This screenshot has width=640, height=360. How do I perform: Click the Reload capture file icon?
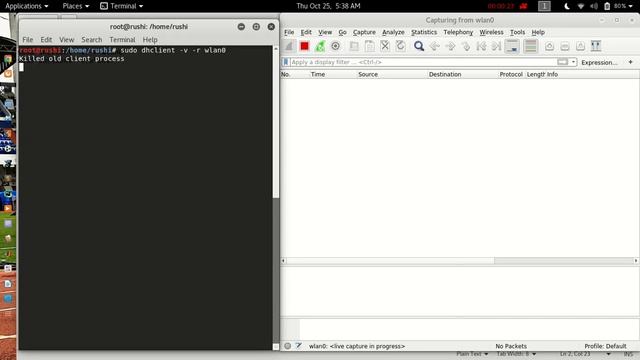(x=400, y=46)
